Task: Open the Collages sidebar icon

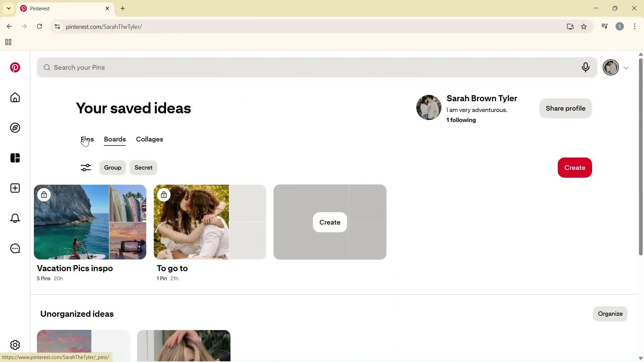Action: point(15,158)
